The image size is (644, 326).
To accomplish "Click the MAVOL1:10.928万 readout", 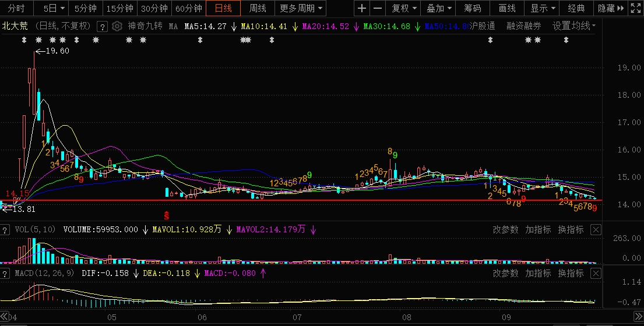I will pyautogui.click(x=187, y=229).
